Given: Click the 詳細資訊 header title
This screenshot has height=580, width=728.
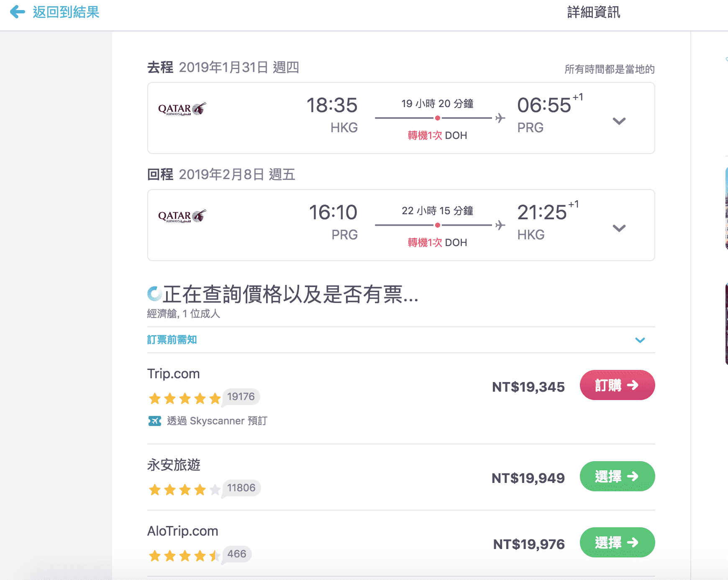Looking at the screenshot, I should coord(594,12).
